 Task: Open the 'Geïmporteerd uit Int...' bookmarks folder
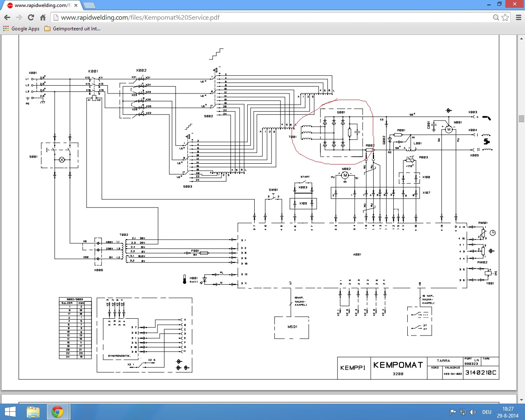[x=72, y=29]
